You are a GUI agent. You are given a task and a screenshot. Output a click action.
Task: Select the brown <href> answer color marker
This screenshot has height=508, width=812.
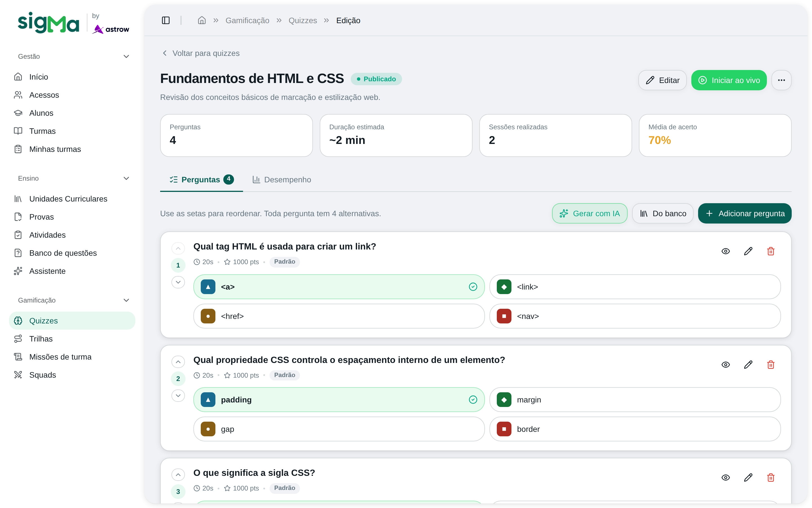pyautogui.click(x=208, y=316)
